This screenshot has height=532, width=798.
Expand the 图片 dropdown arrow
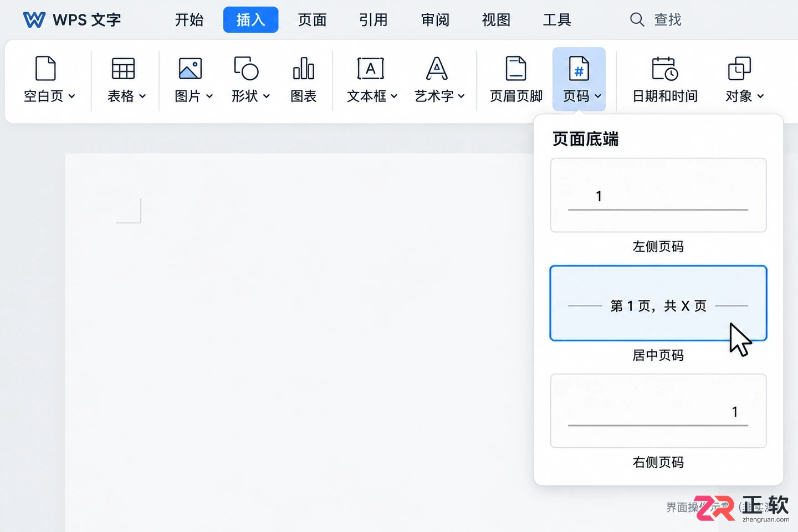click(x=209, y=96)
